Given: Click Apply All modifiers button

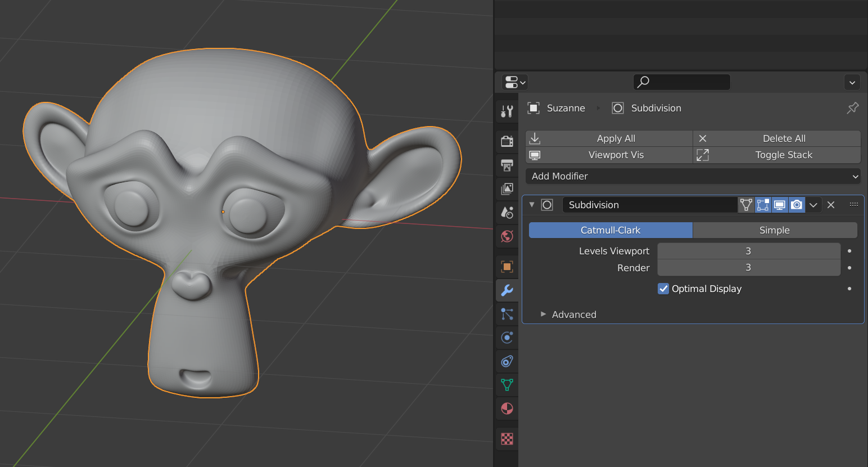Looking at the screenshot, I should [x=609, y=138].
